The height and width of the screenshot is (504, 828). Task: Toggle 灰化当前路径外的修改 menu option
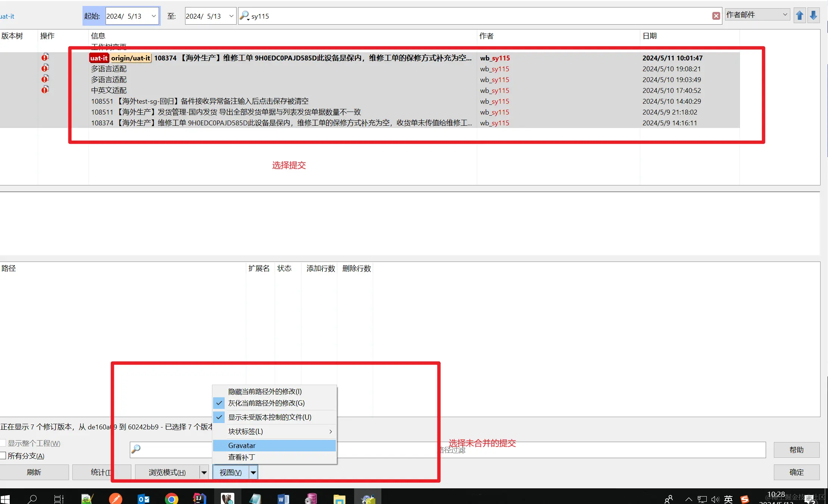coord(274,403)
